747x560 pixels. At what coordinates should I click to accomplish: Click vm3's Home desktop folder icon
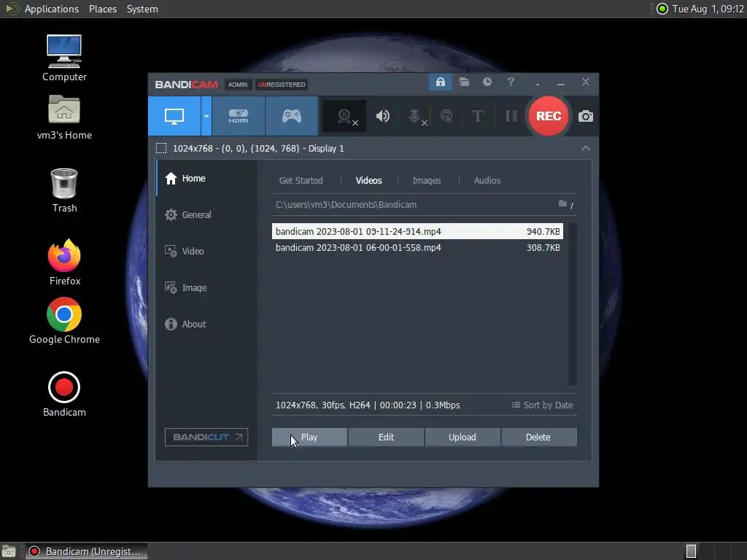pyautogui.click(x=64, y=117)
